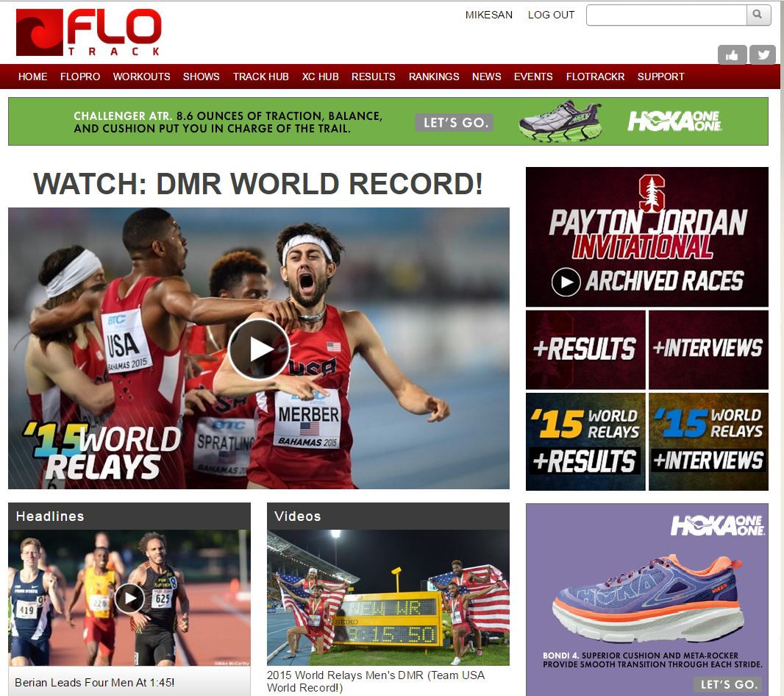Screen dimensions: 784x696
Task: Open FLOPRO menu item
Action: tap(80, 77)
